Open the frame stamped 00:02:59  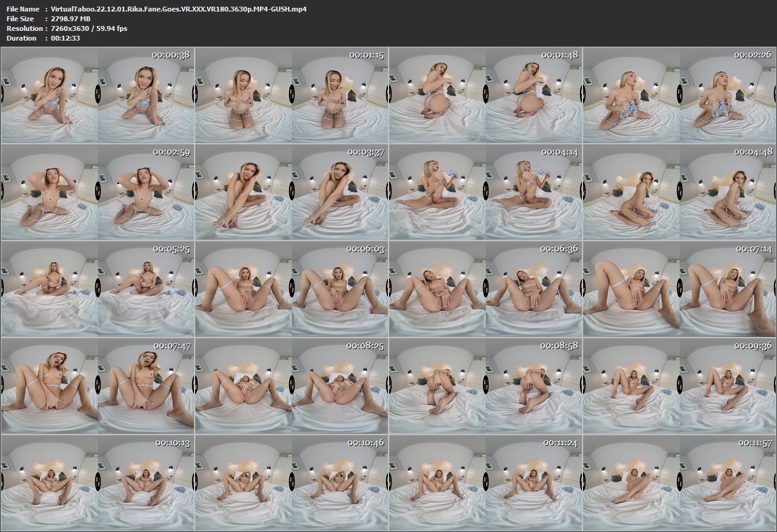(x=98, y=193)
